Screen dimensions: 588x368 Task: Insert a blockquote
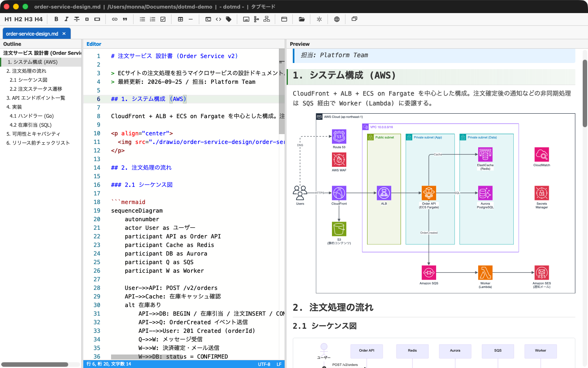(125, 19)
